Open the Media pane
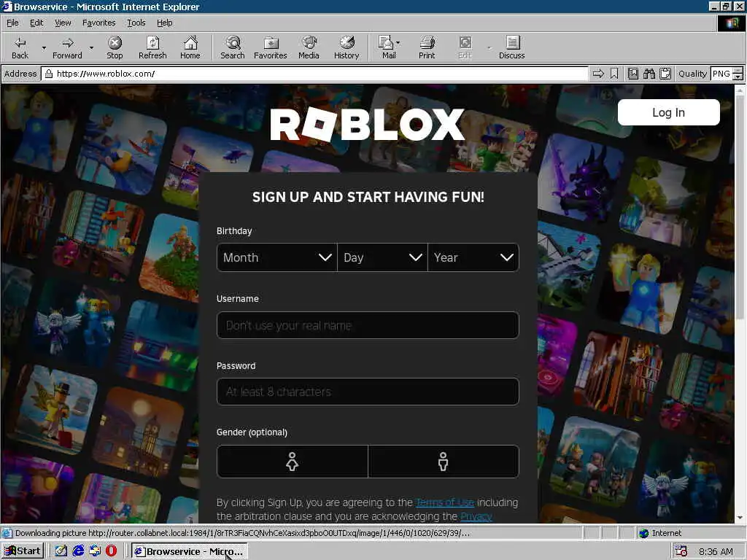 pos(309,47)
